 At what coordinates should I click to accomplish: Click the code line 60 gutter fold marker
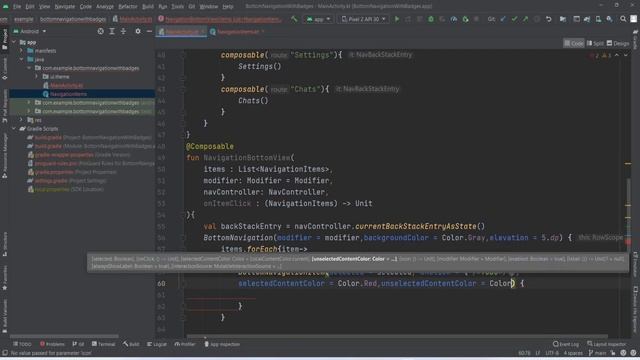[x=184, y=283]
